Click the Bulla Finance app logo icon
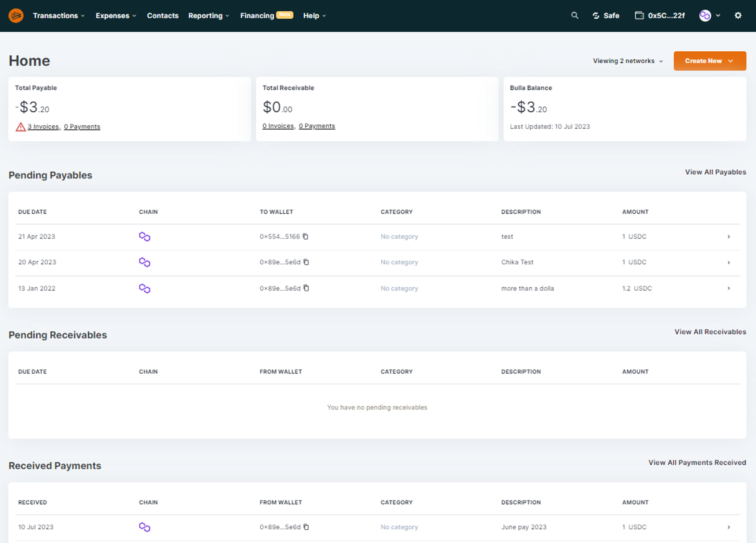 15,16
